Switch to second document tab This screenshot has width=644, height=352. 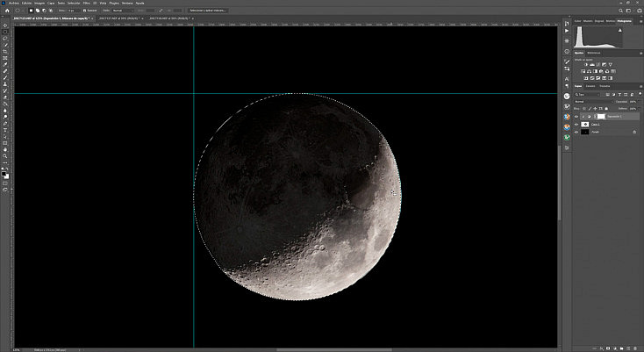pos(119,18)
